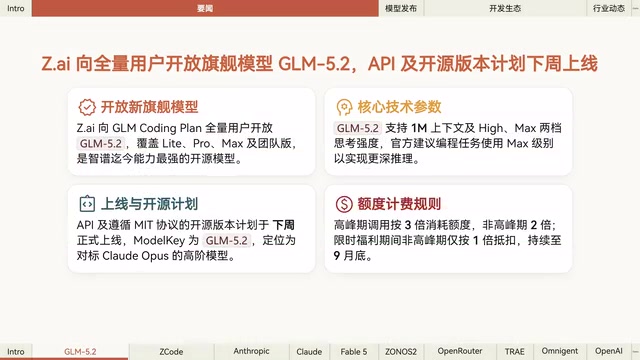Click the main slide title about Z.ai GLM-5.2
This screenshot has width=640, height=360.
click(x=320, y=64)
